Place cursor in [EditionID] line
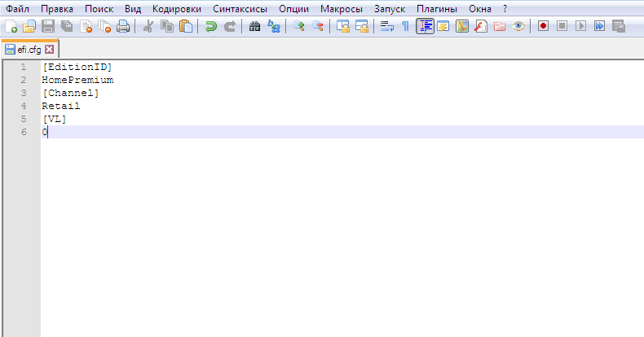Viewport: 644px width, 337px height. [x=77, y=67]
